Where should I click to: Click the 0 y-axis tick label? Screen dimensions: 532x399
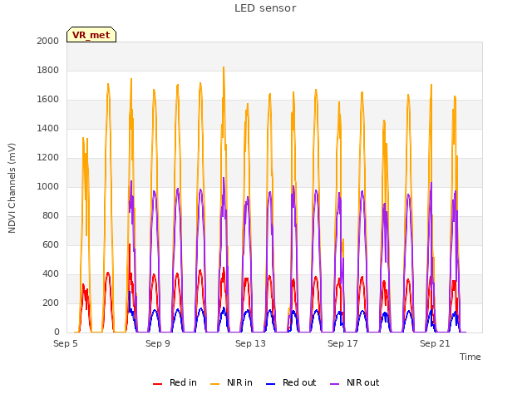click(57, 332)
